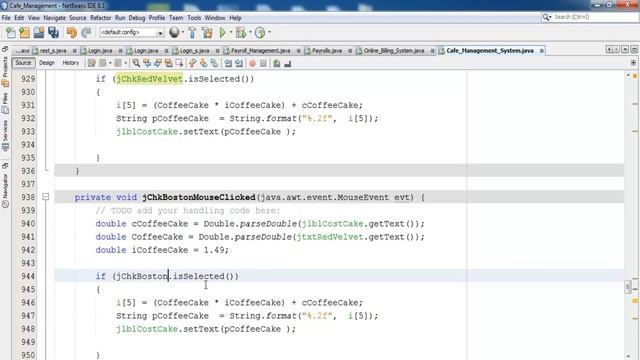Open the editor Forward history dropdown arrow

(125, 63)
